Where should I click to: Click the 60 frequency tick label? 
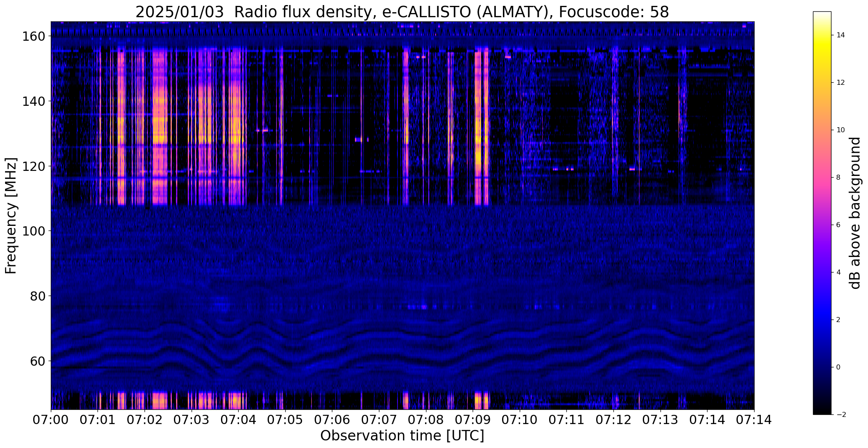pyautogui.click(x=37, y=361)
